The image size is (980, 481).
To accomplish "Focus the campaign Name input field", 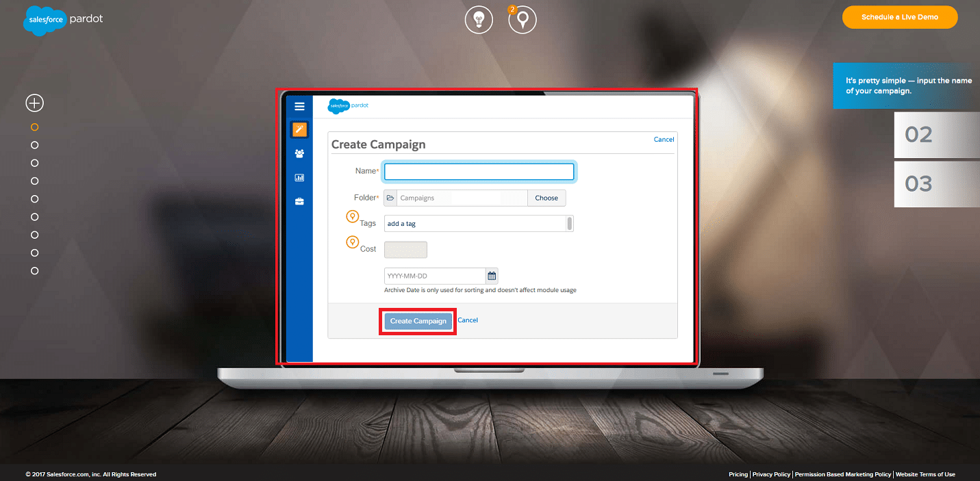I will (479, 172).
